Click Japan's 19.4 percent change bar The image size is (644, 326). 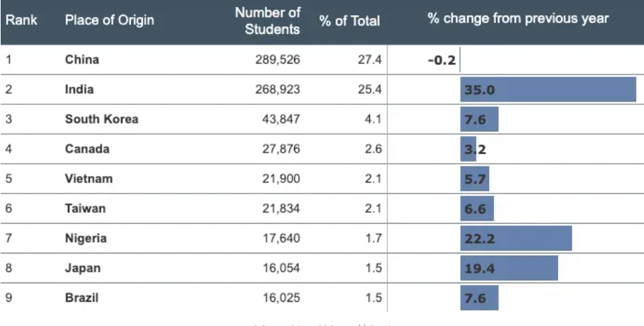(x=509, y=268)
